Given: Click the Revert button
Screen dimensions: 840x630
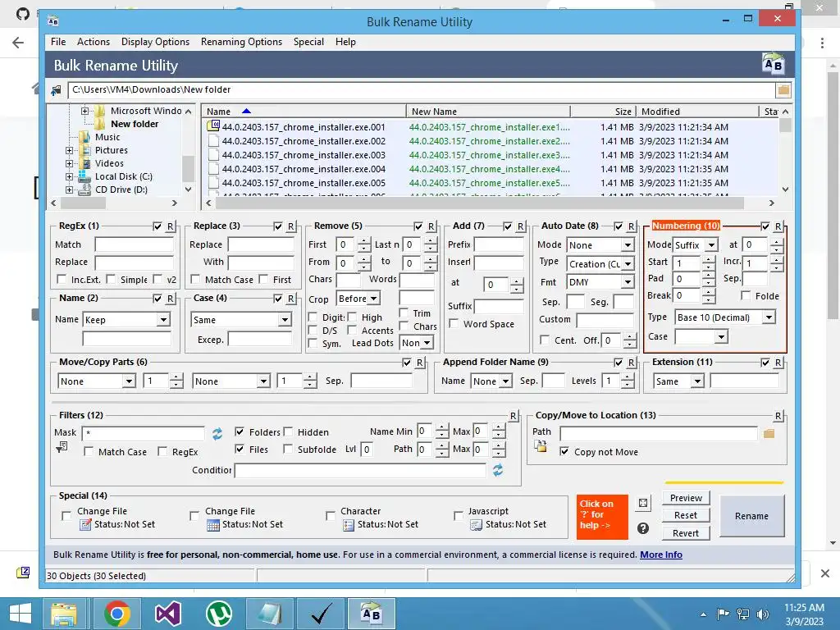Looking at the screenshot, I should [x=686, y=533].
